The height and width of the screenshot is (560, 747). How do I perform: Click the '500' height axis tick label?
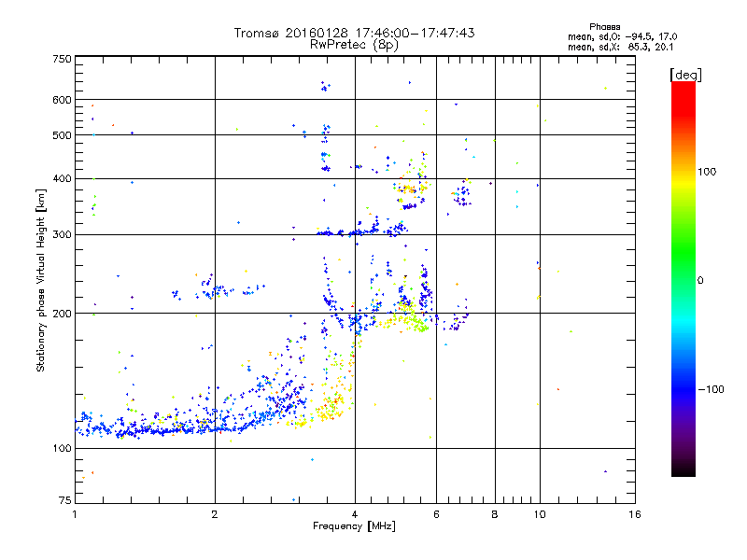tap(62, 135)
